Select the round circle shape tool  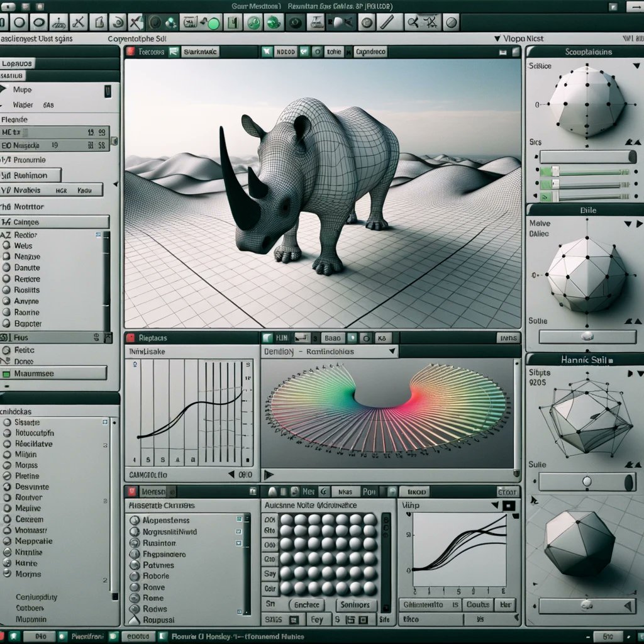pos(19,22)
